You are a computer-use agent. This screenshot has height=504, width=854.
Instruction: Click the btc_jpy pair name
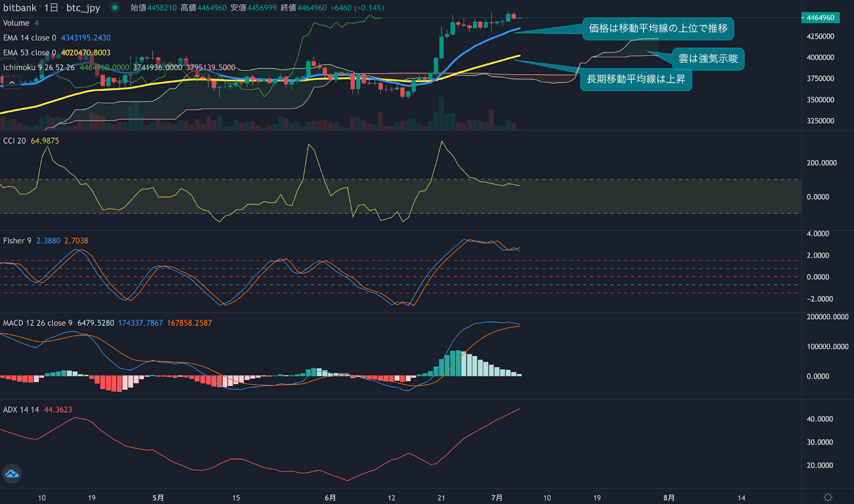pyautogui.click(x=83, y=7)
